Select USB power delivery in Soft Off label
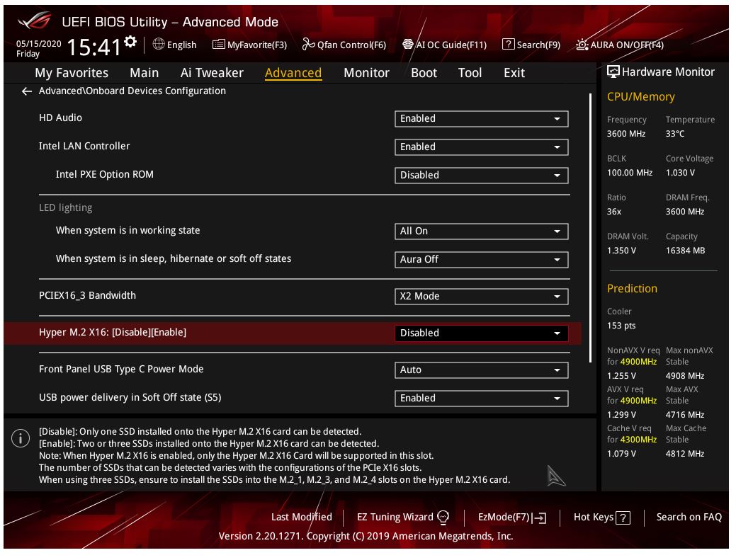The width and height of the screenshot is (736, 560). click(130, 398)
